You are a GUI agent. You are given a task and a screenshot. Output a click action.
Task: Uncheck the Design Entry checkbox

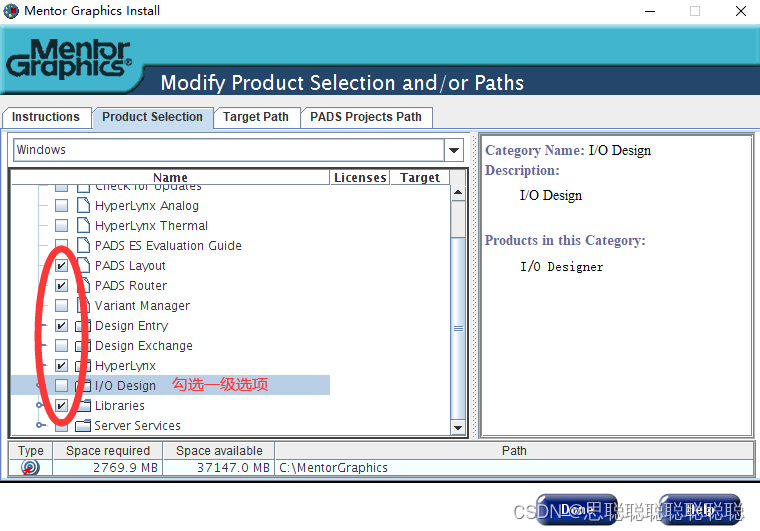62,326
